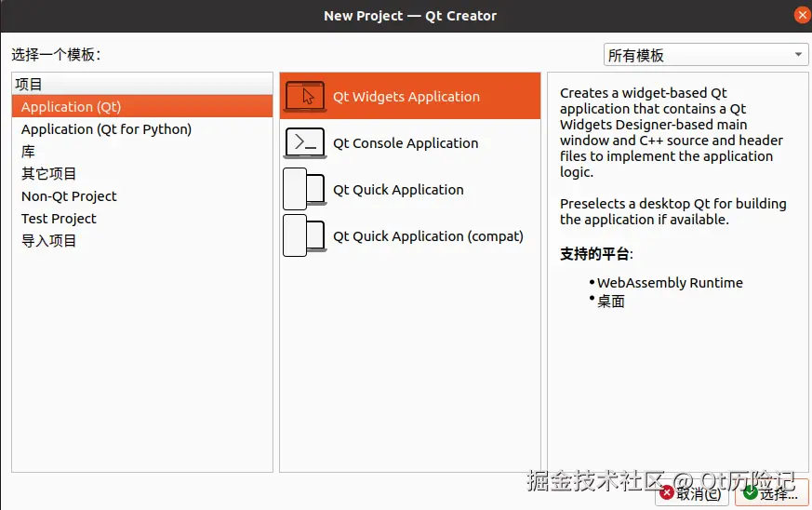
Task: Select Application (Qt) category
Action: pos(142,106)
